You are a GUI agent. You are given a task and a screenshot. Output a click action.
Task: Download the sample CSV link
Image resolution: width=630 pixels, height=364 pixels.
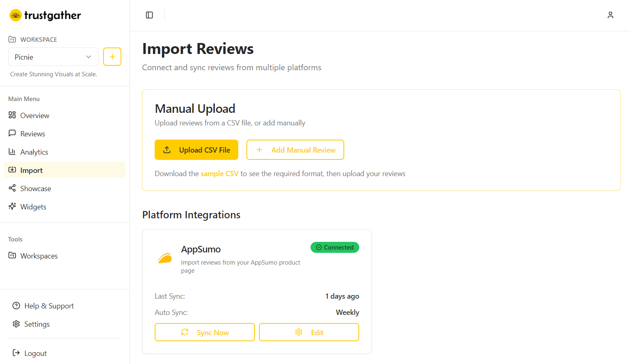pos(220,173)
